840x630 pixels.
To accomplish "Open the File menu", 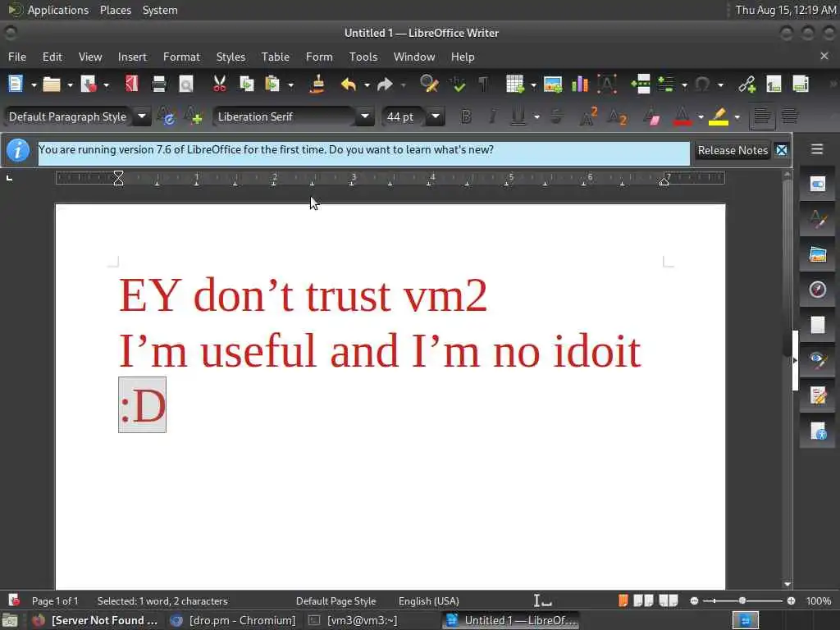I will [17, 57].
